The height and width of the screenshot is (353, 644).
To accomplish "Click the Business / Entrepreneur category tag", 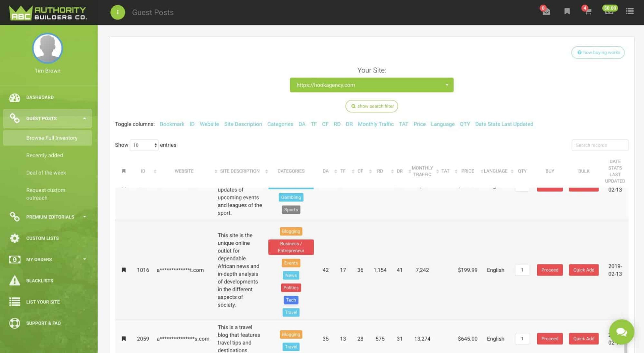I will point(291,247).
